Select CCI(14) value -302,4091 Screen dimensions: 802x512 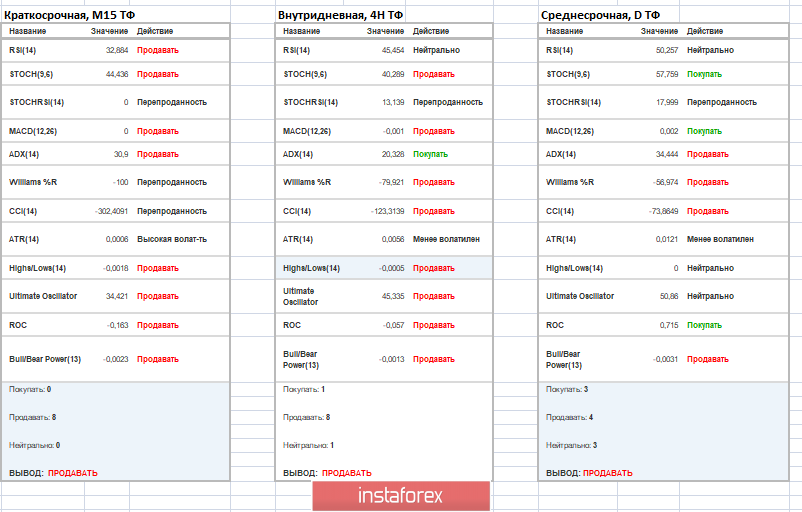tap(112, 211)
